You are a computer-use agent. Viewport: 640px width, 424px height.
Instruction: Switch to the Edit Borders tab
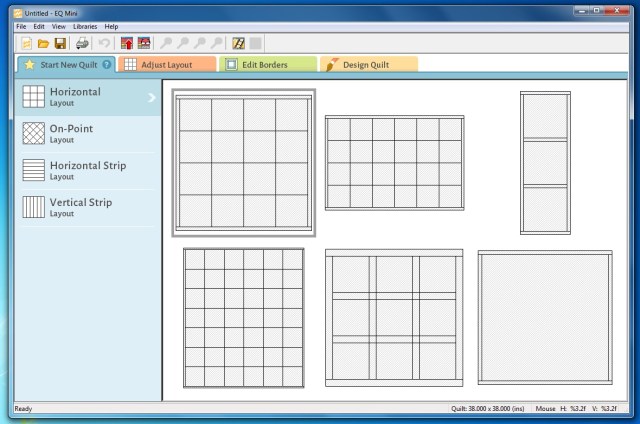pyautogui.click(x=268, y=64)
